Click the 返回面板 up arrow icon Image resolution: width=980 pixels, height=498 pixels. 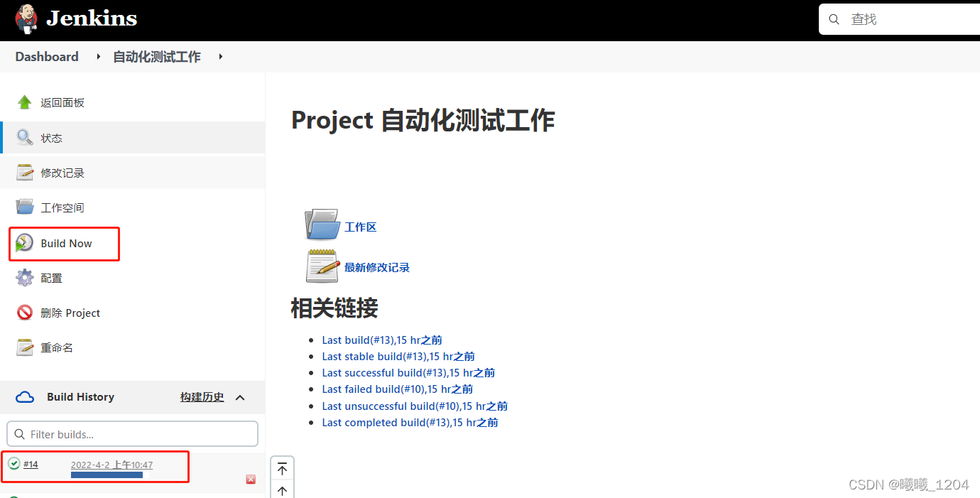[24, 102]
